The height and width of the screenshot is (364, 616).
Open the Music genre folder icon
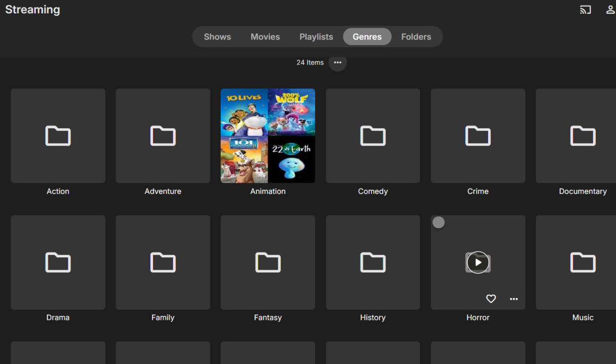(583, 262)
